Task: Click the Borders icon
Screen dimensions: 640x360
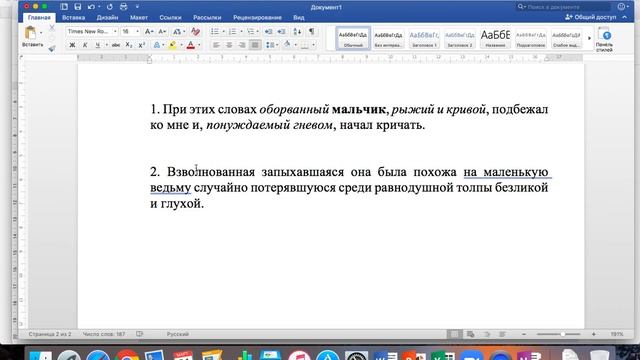Action: 304,45
